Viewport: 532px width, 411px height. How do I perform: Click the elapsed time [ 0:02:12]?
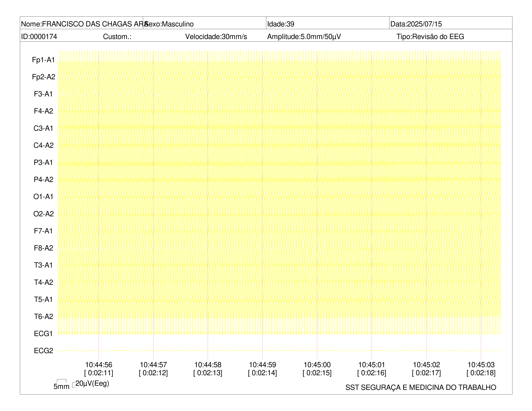pos(153,373)
